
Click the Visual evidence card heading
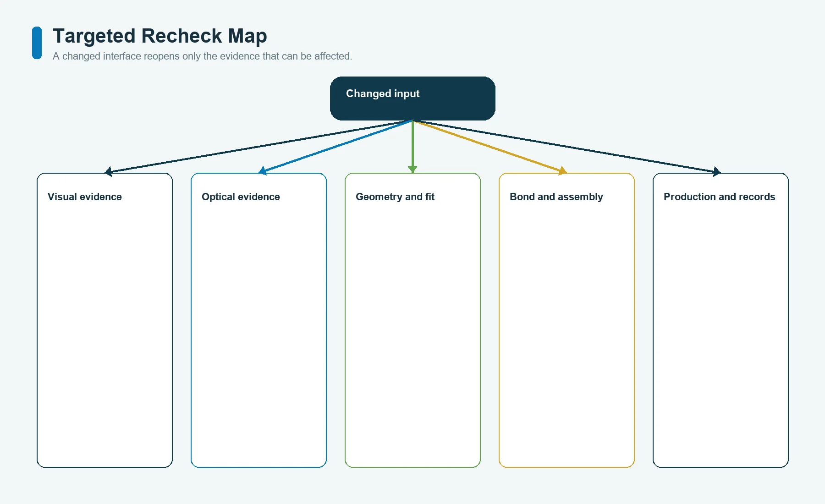coord(85,197)
